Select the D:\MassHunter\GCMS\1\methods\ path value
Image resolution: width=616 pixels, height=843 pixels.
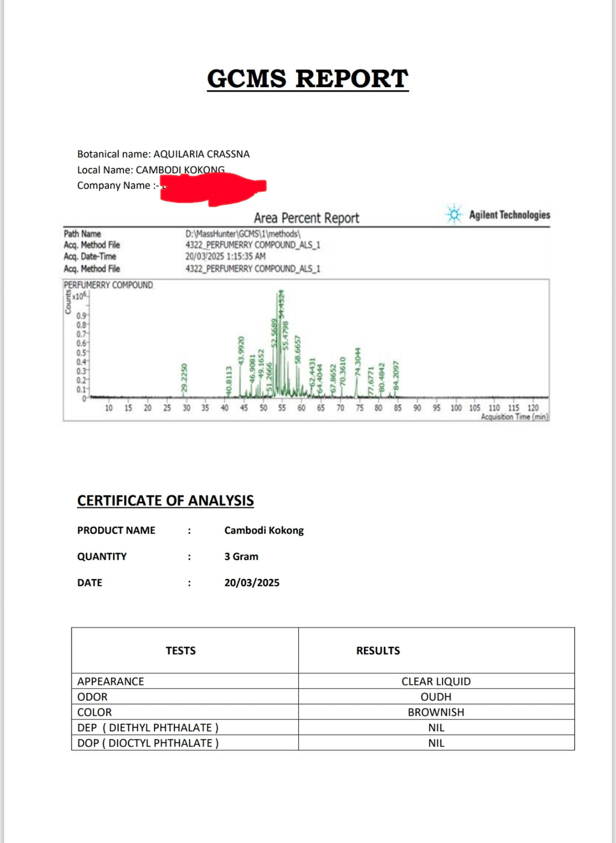coord(243,233)
